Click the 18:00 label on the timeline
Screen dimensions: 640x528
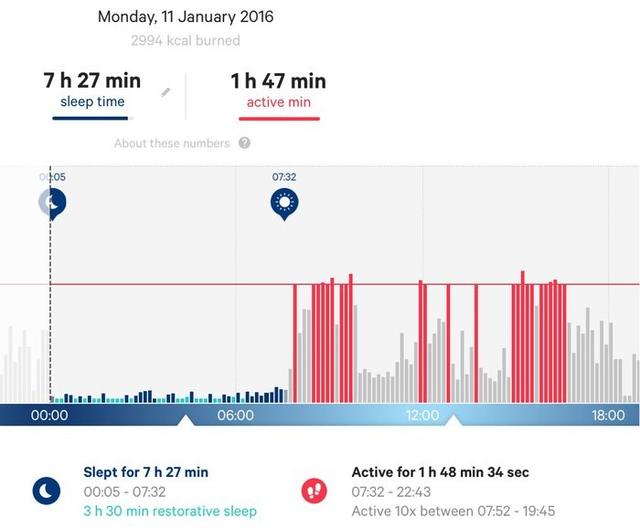pos(608,415)
